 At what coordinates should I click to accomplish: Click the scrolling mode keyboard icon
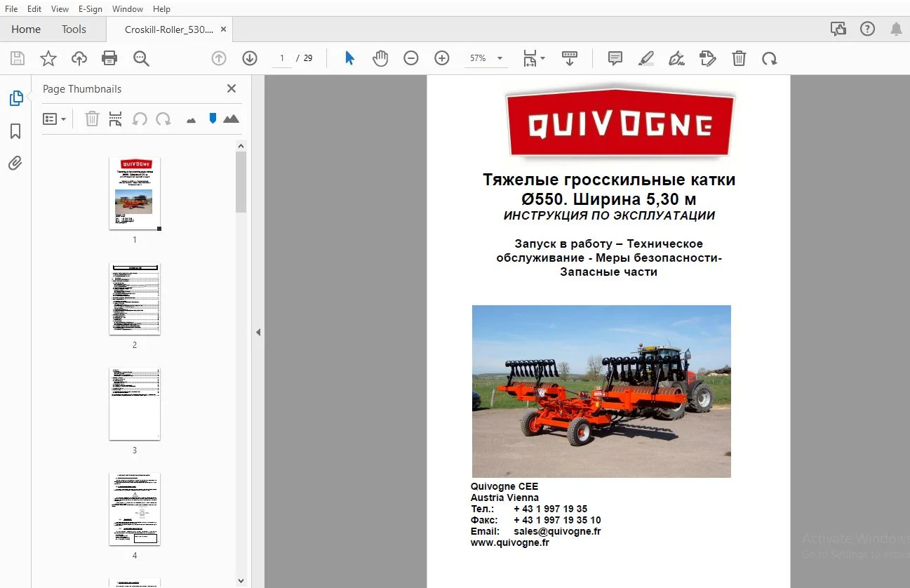point(570,58)
